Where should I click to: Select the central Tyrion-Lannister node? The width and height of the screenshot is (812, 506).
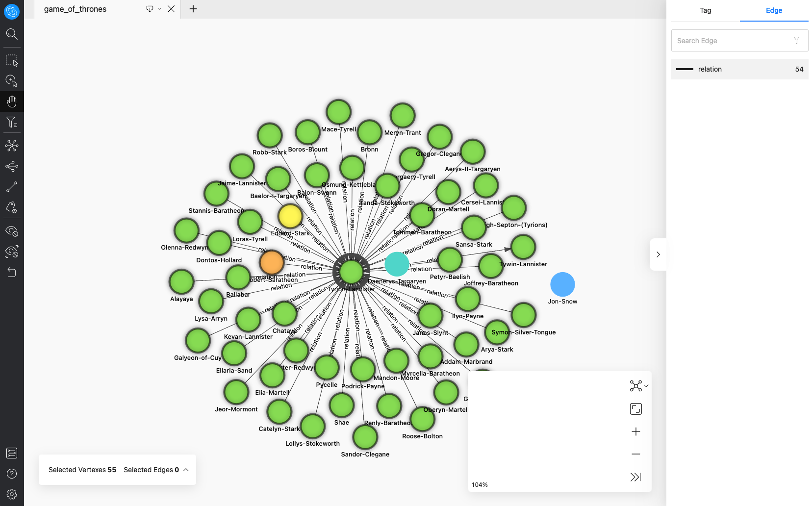pyautogui.click(x=351, y=272)
